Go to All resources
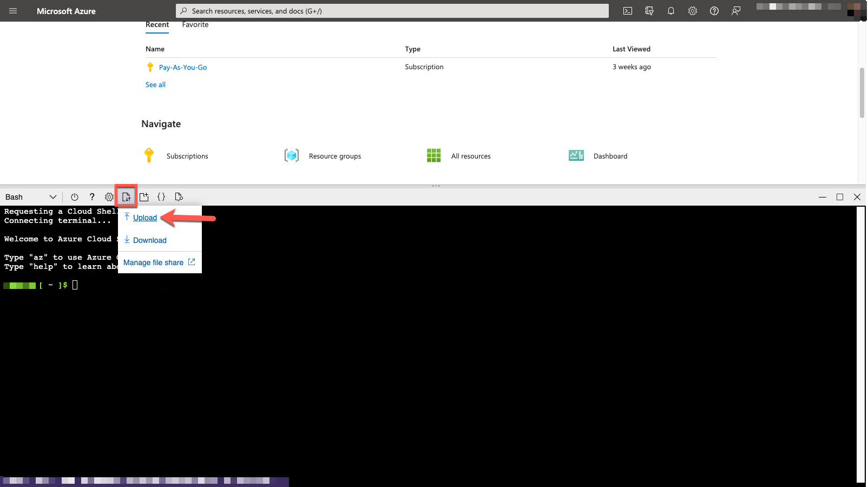 pos(471,156)
